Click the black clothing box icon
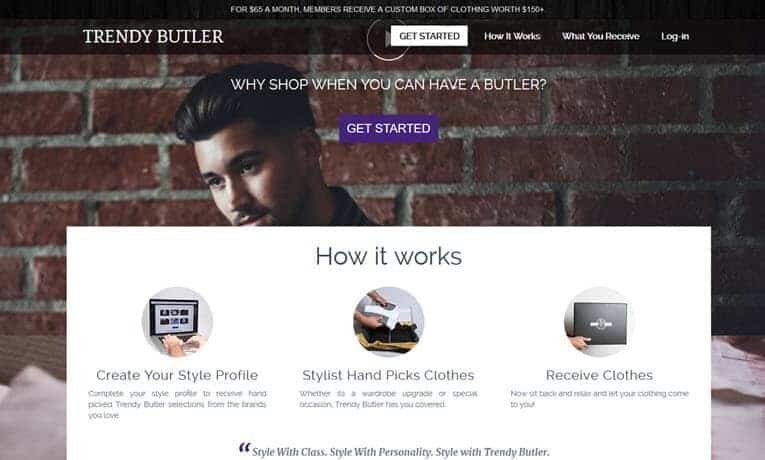The width and height of the screenshot is (765, 460). point(600,322)
